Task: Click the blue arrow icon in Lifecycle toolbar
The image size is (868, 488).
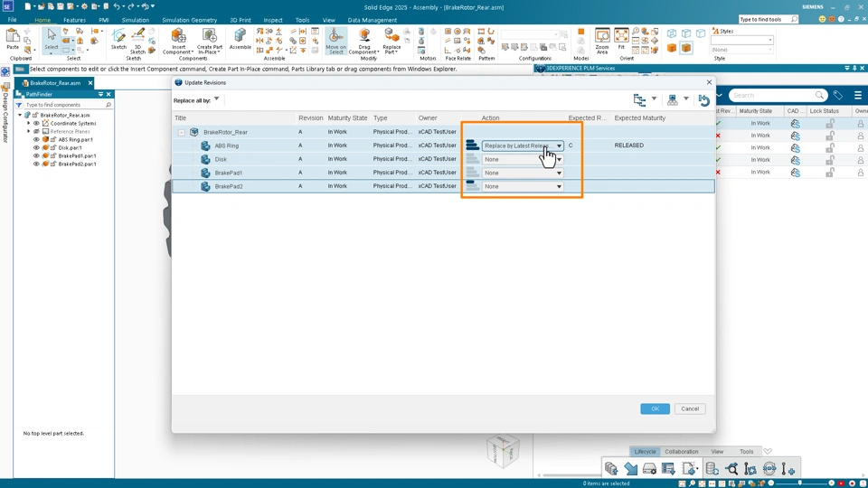Action: pos(630,469)
